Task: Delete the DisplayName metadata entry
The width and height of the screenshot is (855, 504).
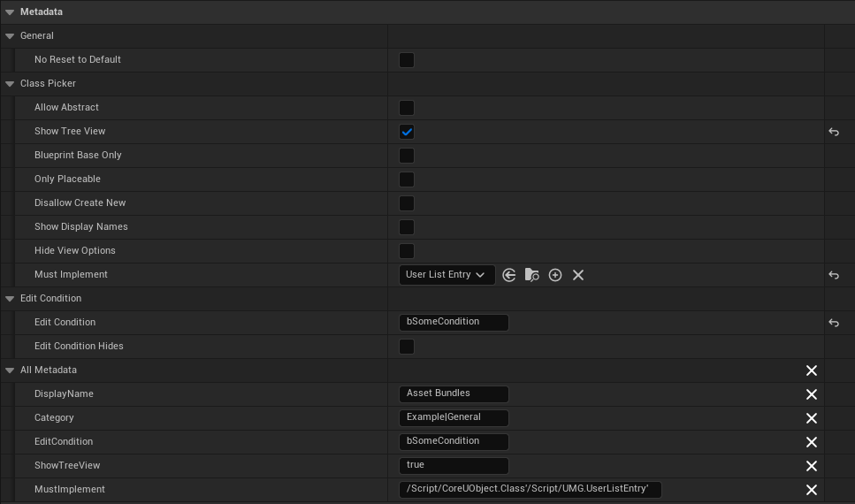Action: [x=812, y=394]
